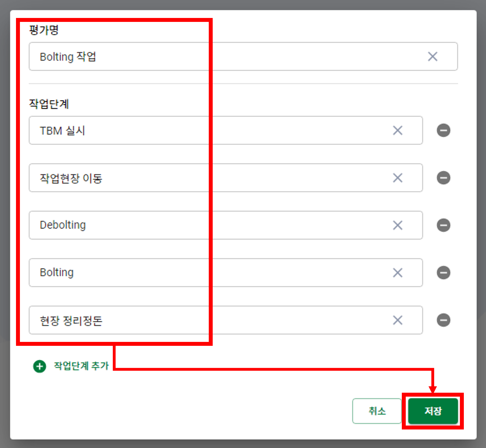Focus the TBM 실시 step input
This screenshot has height=448, width=486.
click(226, 130)
